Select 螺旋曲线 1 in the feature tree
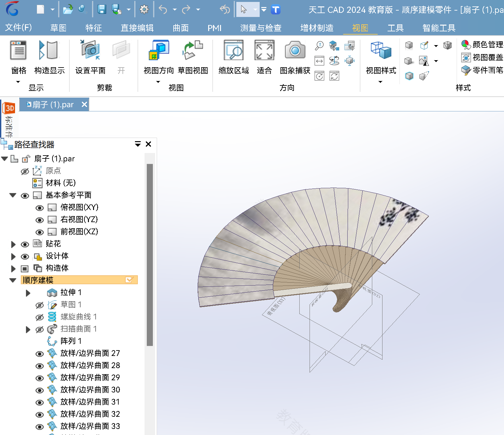This screenshot has width=504, height=435. coord(79,317)
